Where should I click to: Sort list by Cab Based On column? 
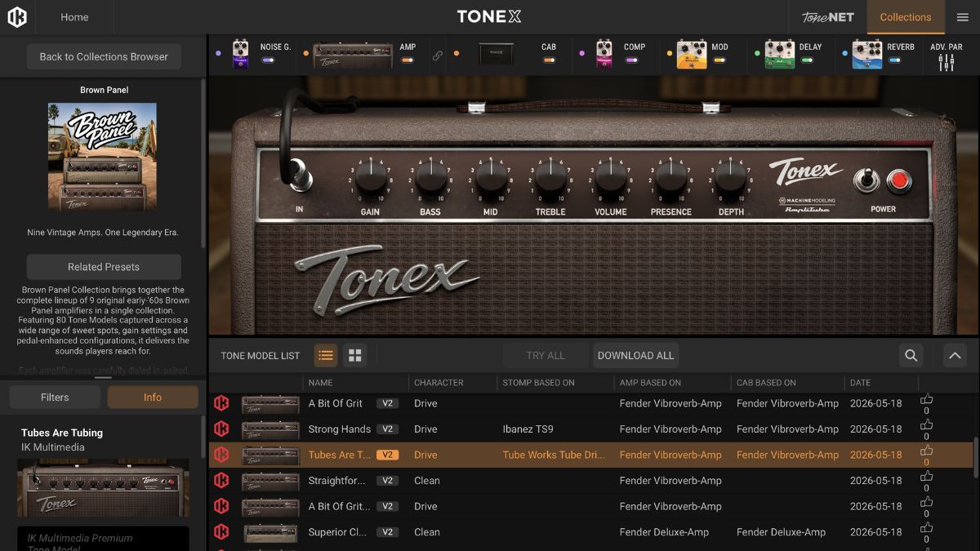pos(766,382)
